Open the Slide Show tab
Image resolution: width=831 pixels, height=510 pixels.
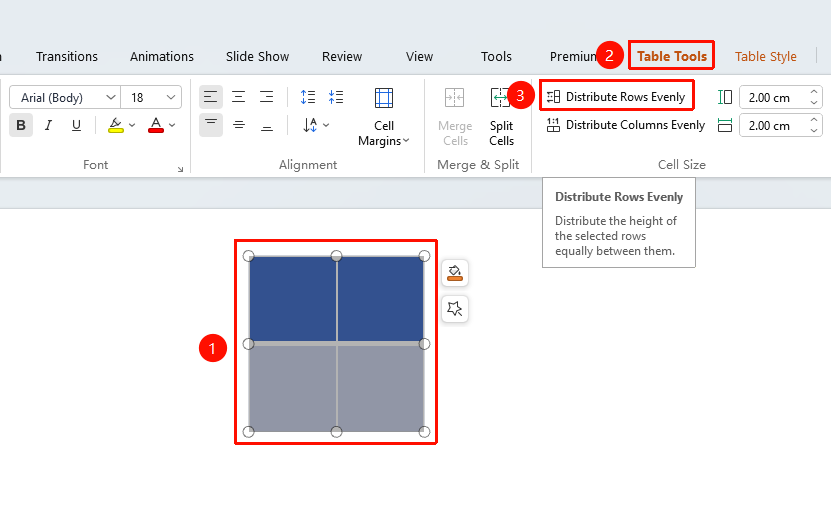pos(258,56)
